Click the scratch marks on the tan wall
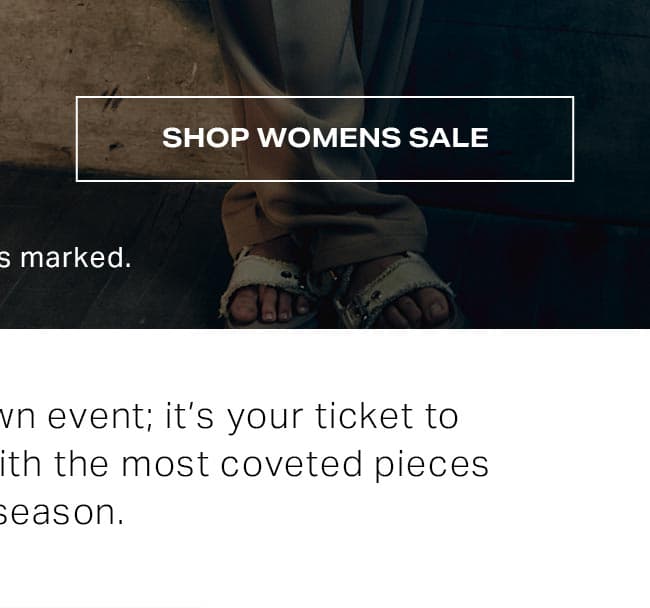The image size is (650, 608). [x=112, y=98]
